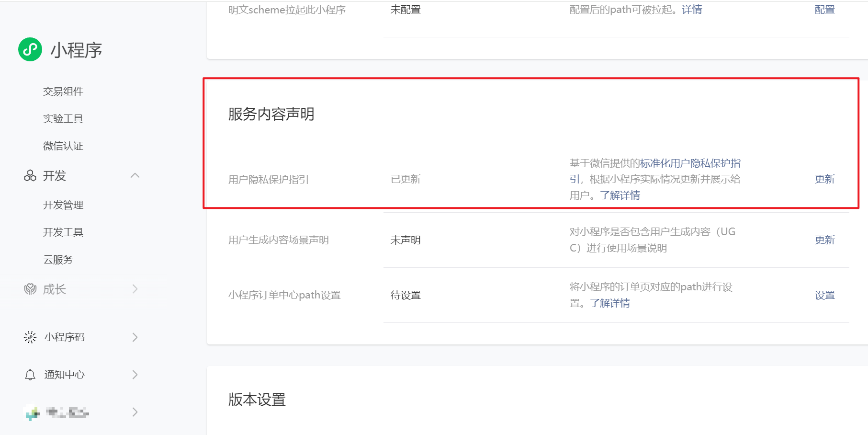868x435 pixels.
Task: Click the 通知中心 bell icon
Action: point(30,375)
